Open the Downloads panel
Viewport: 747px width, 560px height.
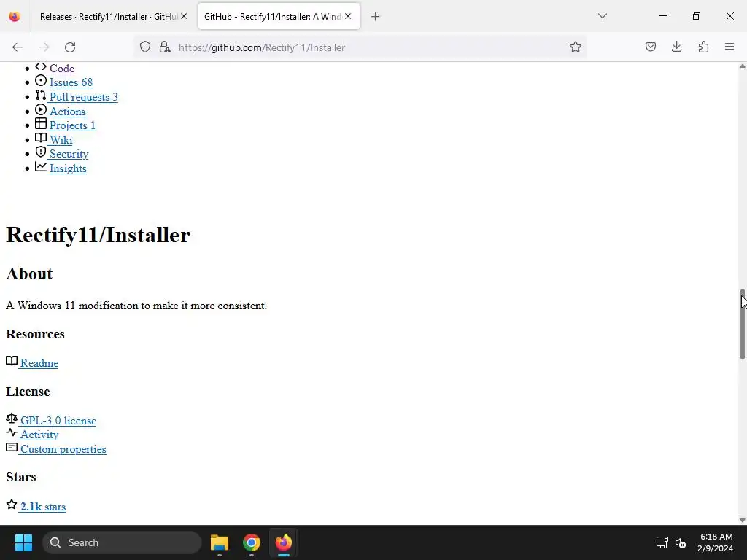[x=677, y=47]
